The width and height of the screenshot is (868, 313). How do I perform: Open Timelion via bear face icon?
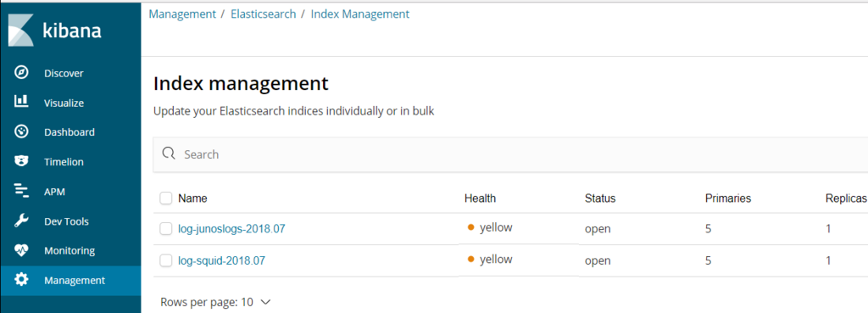[21, 161]
